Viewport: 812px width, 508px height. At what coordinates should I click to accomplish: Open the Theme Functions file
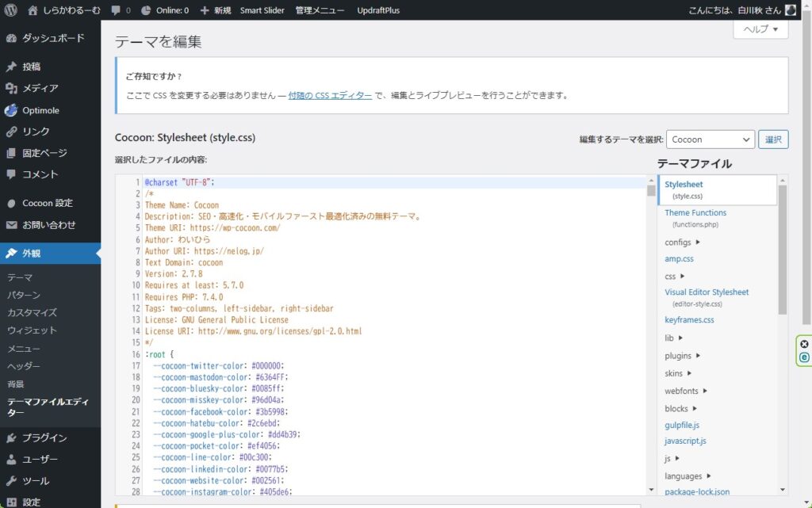click(x=695, y=212)
